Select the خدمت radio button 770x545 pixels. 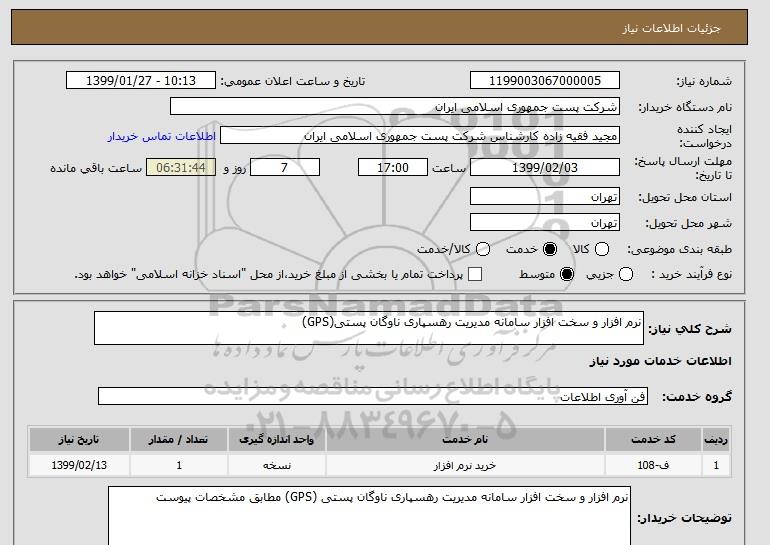pyautogui.click(x=550, y=249)
